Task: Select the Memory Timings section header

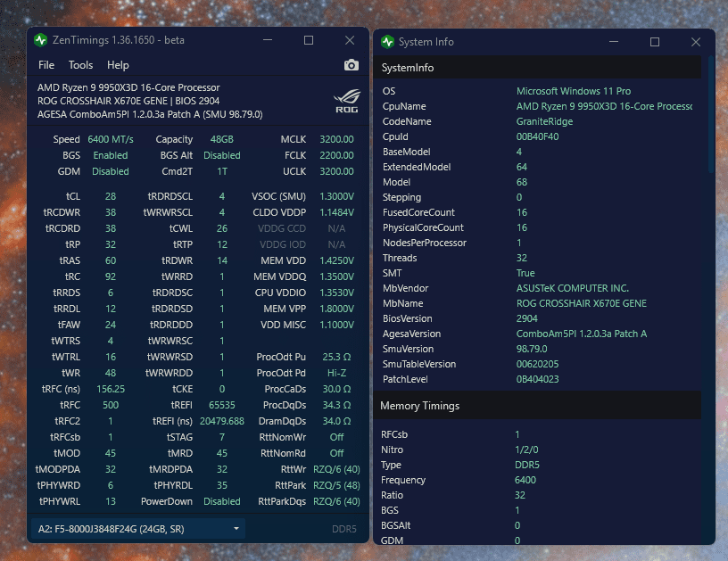Action: point(538,406)
